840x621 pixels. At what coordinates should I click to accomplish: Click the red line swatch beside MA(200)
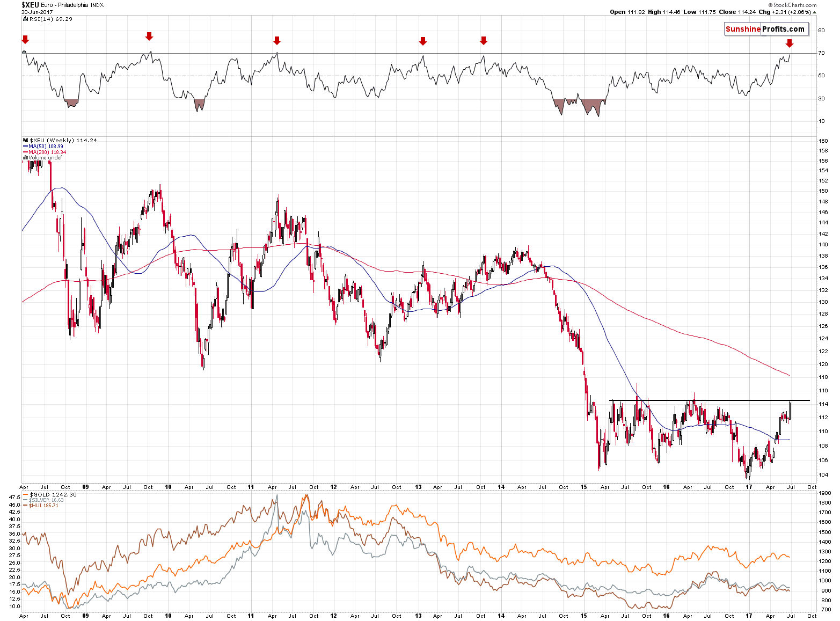(25, 152)
